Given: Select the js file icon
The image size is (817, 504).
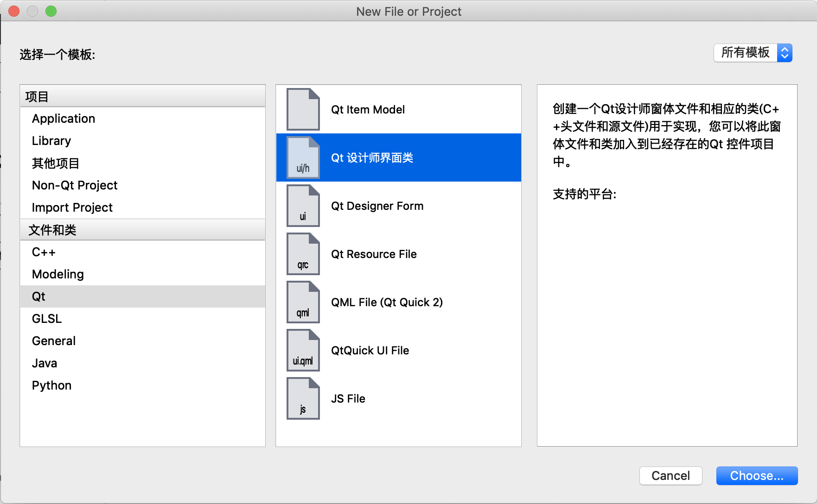Looking at the screenshot, I should tap(303, 398).
